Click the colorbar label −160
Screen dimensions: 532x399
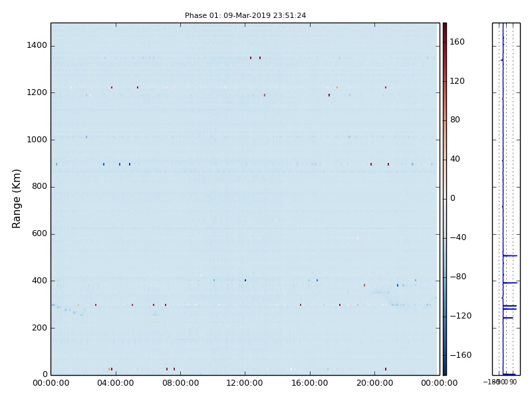(461, 355)
